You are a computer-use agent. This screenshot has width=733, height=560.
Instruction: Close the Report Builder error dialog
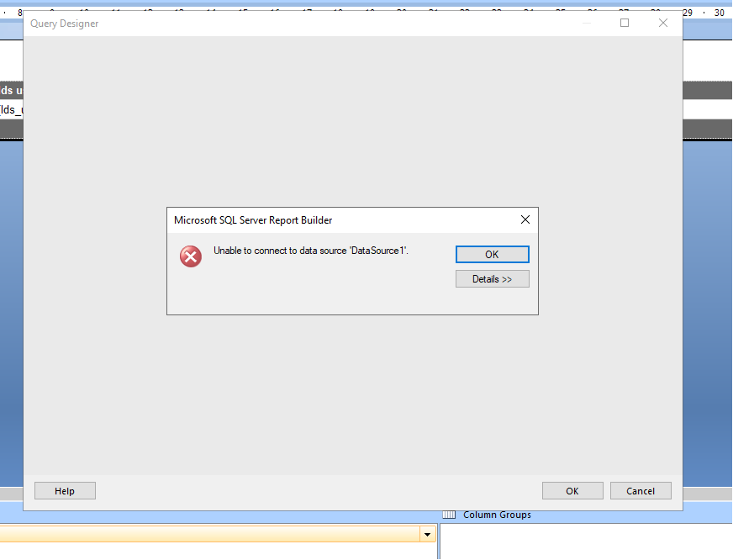pos(525,219)
